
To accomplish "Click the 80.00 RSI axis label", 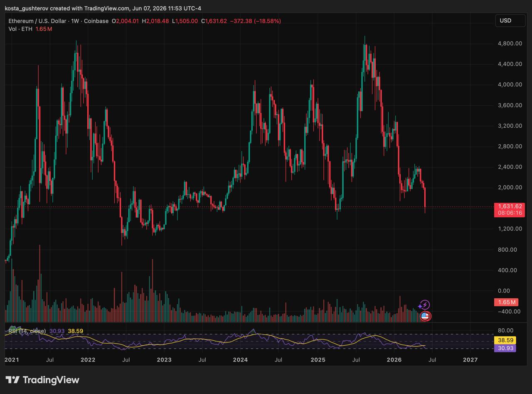I will pyautogui.click(x=505, y=331).
